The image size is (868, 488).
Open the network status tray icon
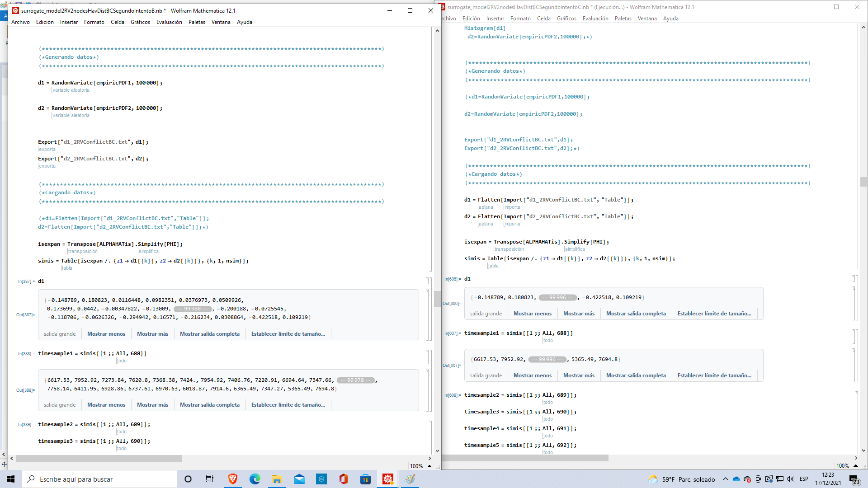[780, 479]
